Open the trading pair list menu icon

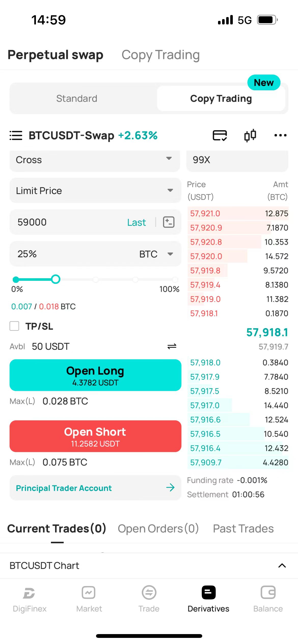pos(16,135)
